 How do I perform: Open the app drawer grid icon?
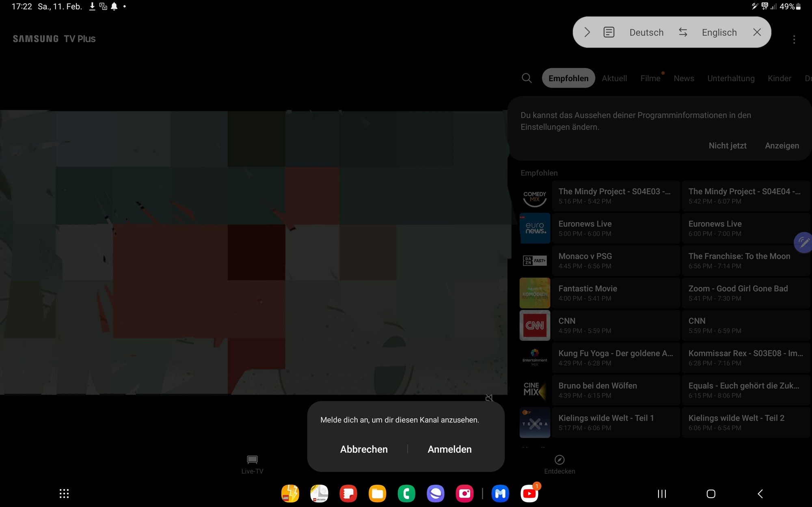(64, 494)
